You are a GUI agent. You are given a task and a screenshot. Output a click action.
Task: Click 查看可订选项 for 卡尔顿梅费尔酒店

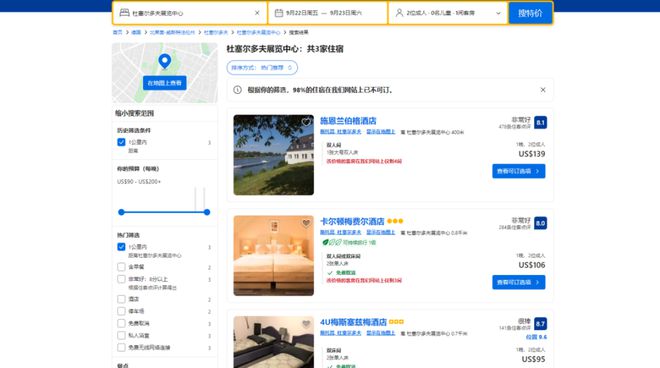pos(519,282)
